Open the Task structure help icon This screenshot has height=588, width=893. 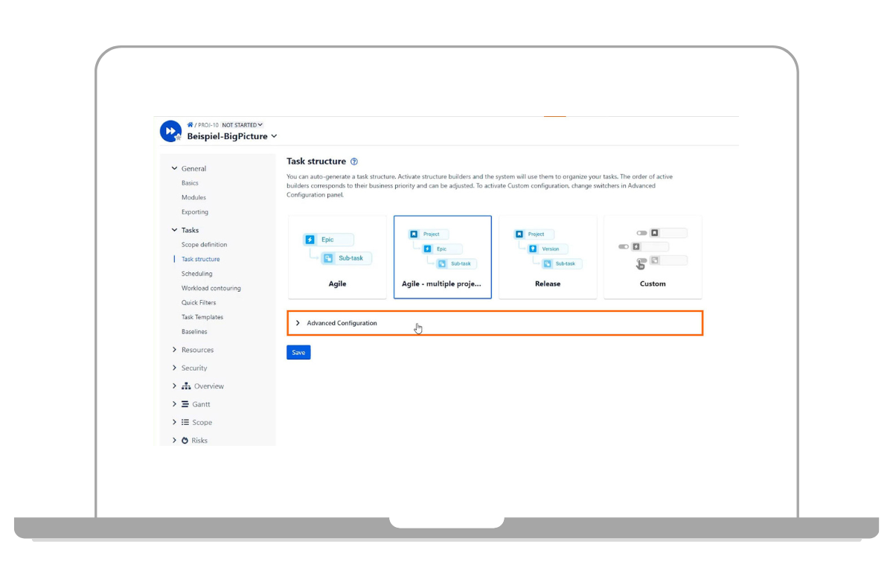[354, 162]
